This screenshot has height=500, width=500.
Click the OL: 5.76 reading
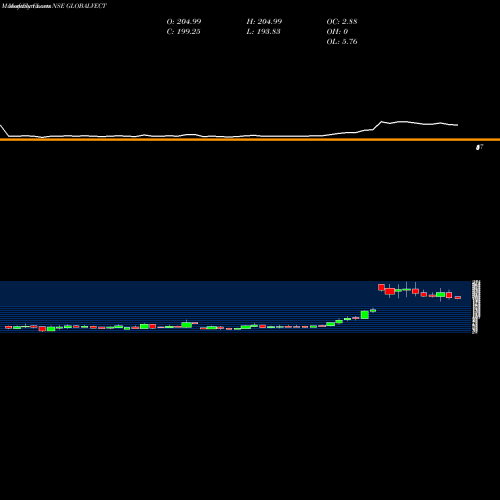pos(342,41)
